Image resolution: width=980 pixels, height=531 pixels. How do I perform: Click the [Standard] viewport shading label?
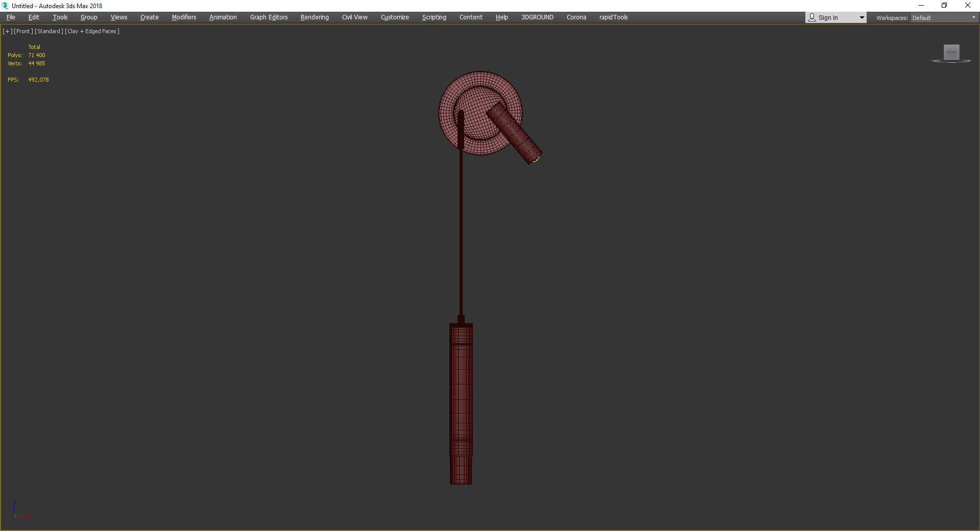[49, 31]
